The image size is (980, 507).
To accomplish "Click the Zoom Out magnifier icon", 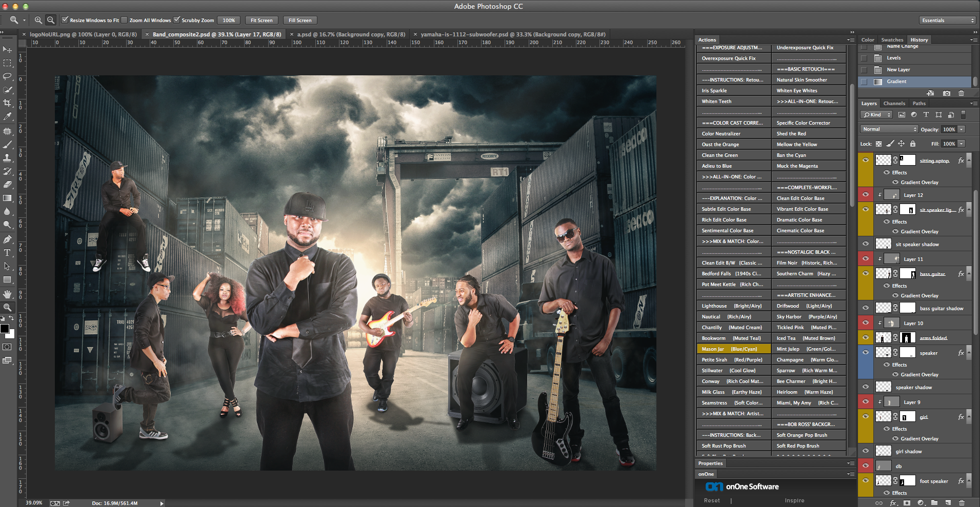I will [50, 20].
